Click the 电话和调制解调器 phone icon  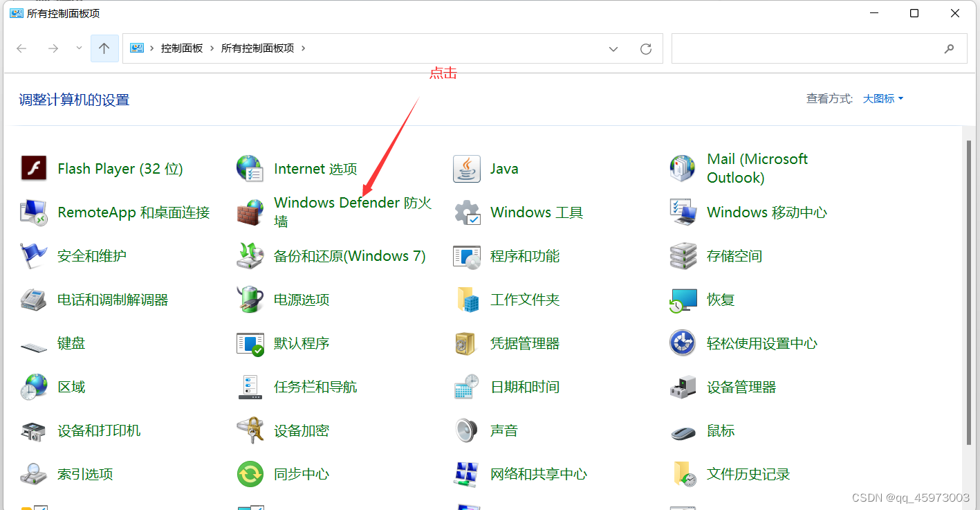coord(34,299)
